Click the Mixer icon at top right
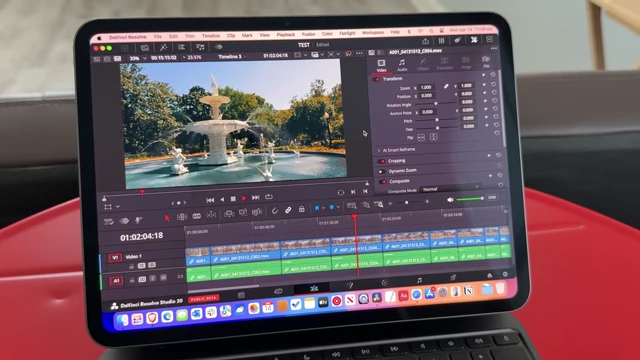The image size is (640, 360). click(441, 41)
